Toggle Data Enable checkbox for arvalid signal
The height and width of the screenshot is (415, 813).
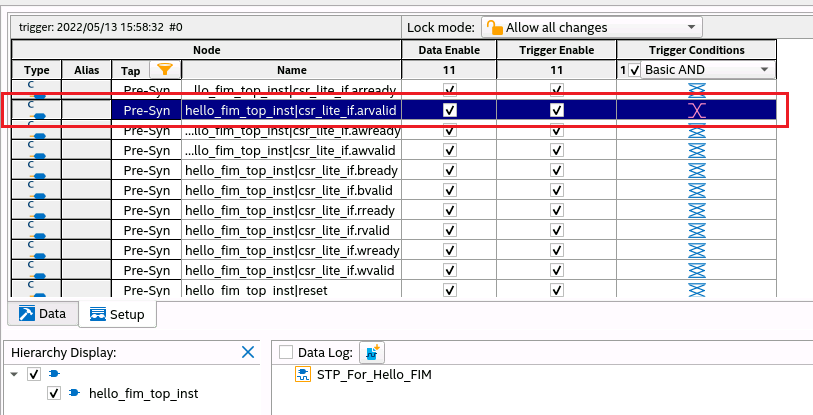(450, 110)
